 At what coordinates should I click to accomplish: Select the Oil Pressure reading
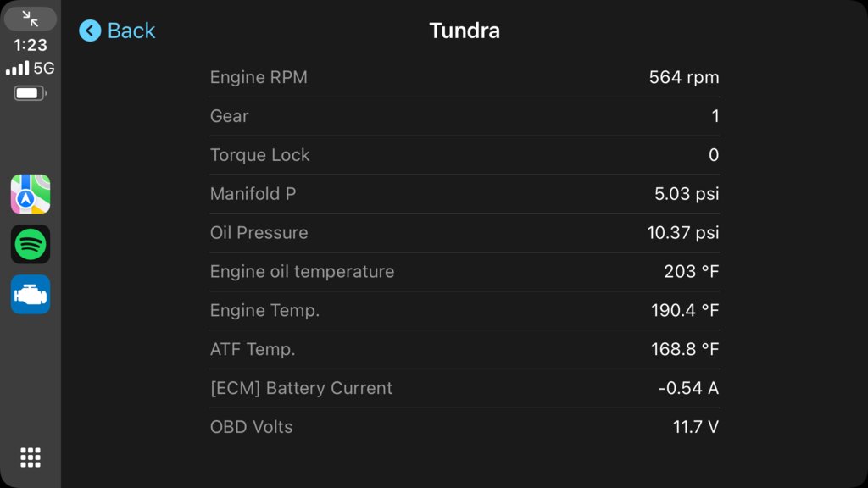pyautogui.click(x=465, y=233)
